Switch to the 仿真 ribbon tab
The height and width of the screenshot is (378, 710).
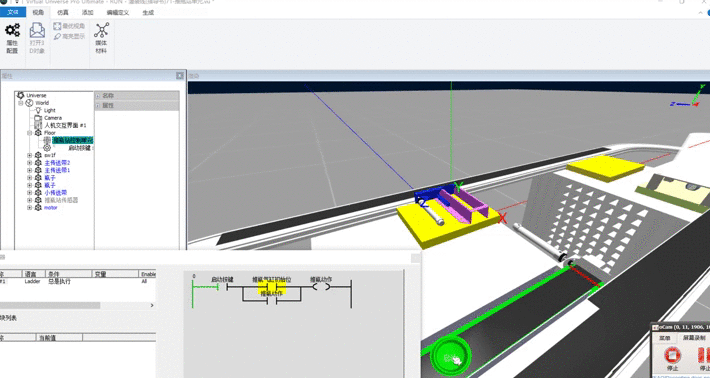(x=63, y=13)
